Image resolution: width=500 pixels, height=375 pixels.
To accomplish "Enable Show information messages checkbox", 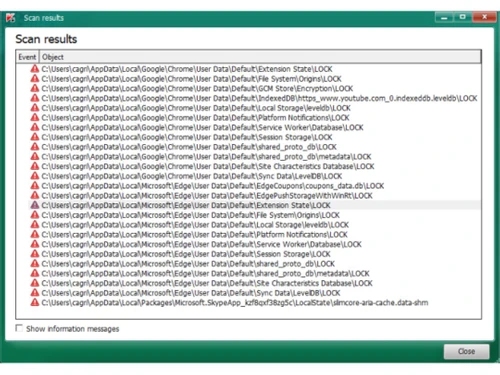I will 19,328.
